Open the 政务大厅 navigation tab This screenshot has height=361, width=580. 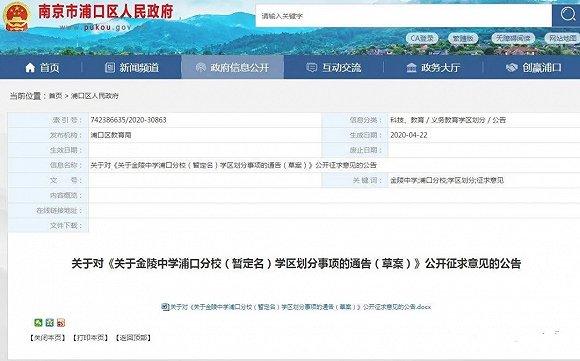click(x=433, y=67)
